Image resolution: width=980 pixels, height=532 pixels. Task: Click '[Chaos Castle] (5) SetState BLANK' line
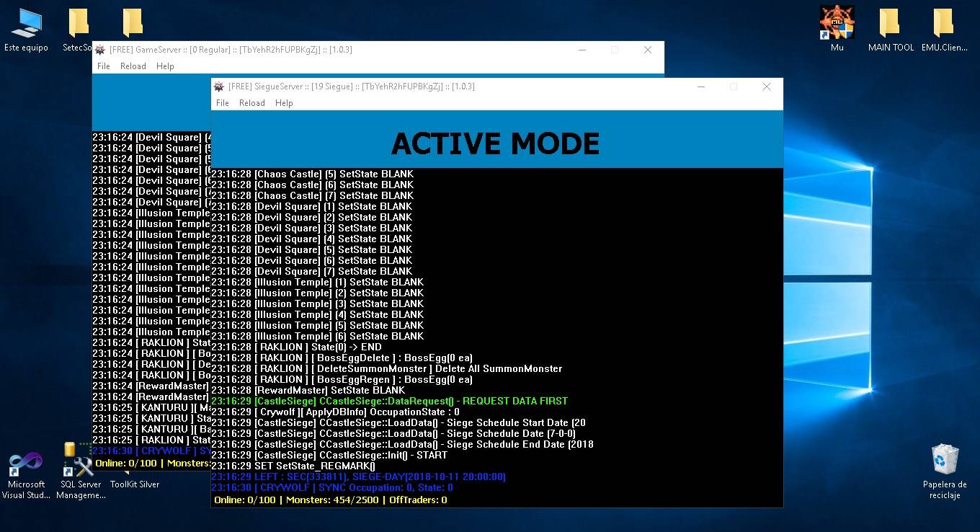tap(312, 174)
